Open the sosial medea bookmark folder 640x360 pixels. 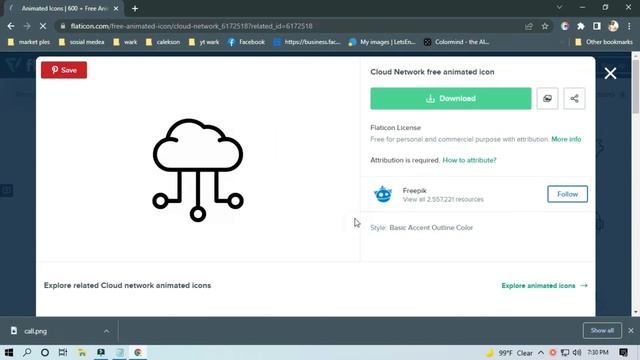click(82, 42)
